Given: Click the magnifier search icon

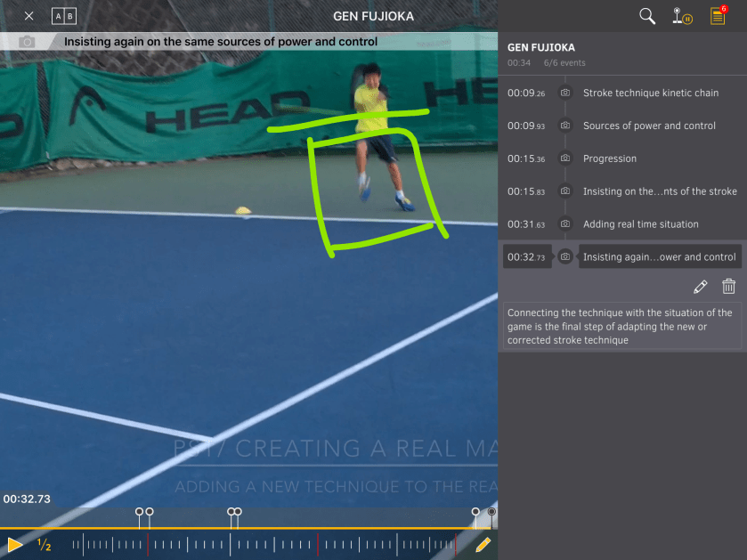Looking at the screenshot, I should (647, 16).
